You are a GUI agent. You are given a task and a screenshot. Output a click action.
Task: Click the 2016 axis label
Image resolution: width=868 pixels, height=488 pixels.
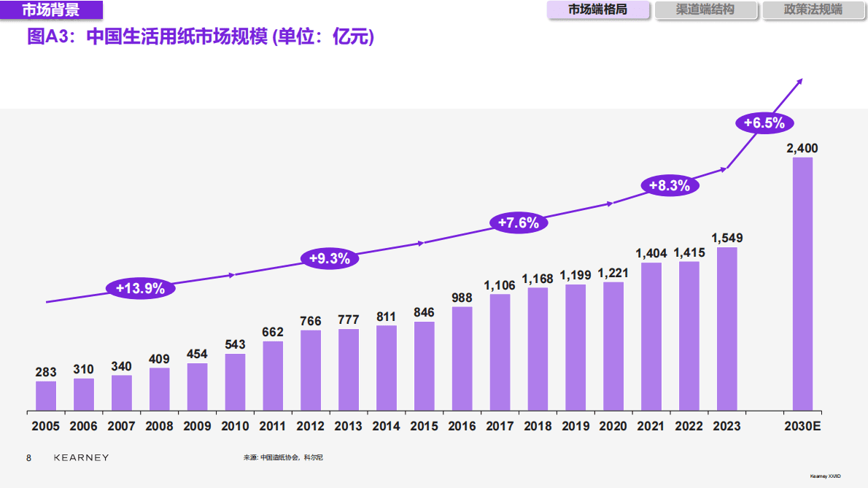click(461, 425)
